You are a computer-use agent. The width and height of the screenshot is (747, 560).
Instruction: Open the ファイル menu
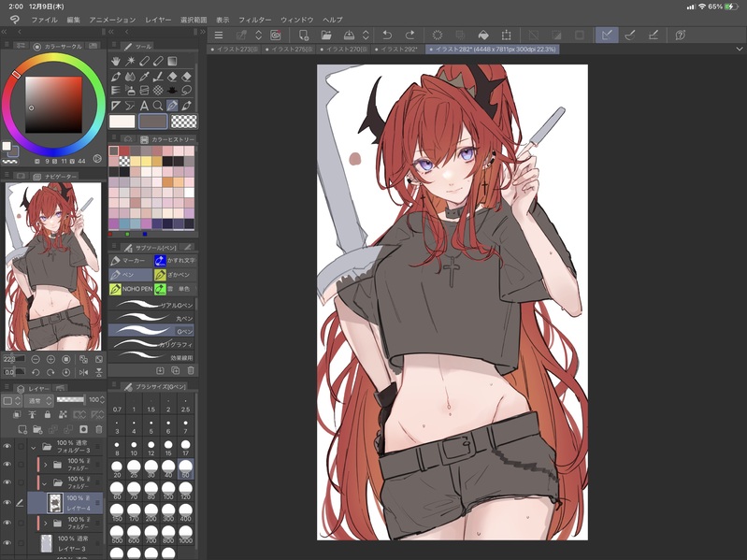[x=44, y=20]
